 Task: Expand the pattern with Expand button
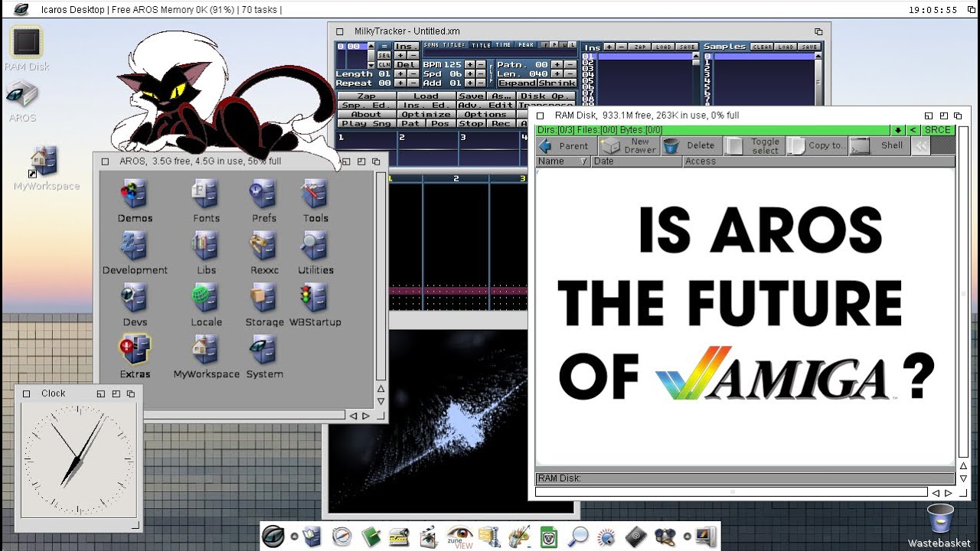518,83
